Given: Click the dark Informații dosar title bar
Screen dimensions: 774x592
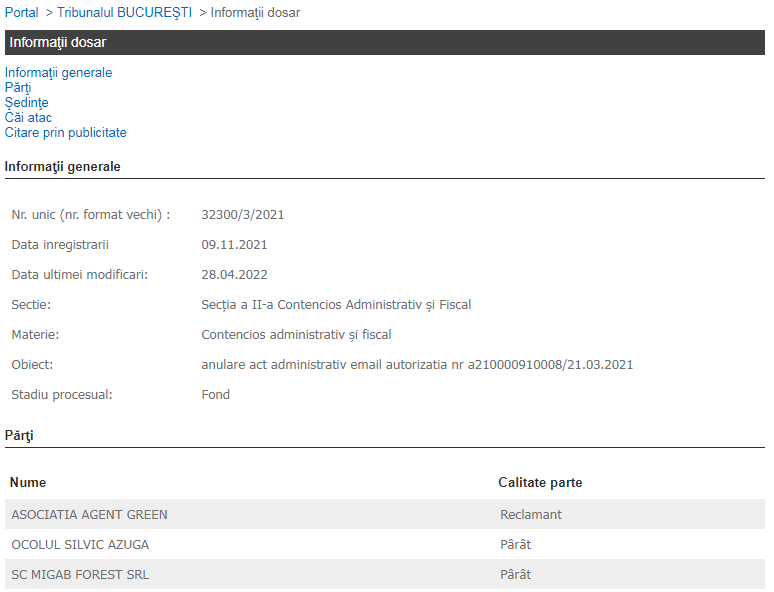Looking at the screenshot, I should (x=385, y=43).
